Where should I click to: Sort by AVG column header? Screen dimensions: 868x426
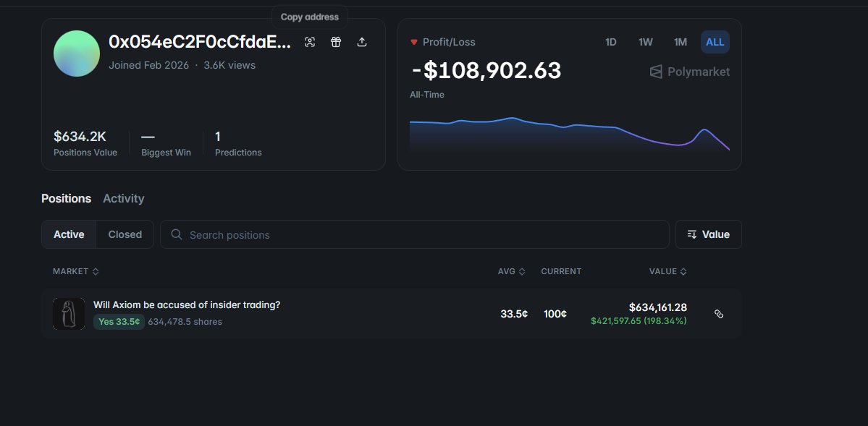[512, 272]
